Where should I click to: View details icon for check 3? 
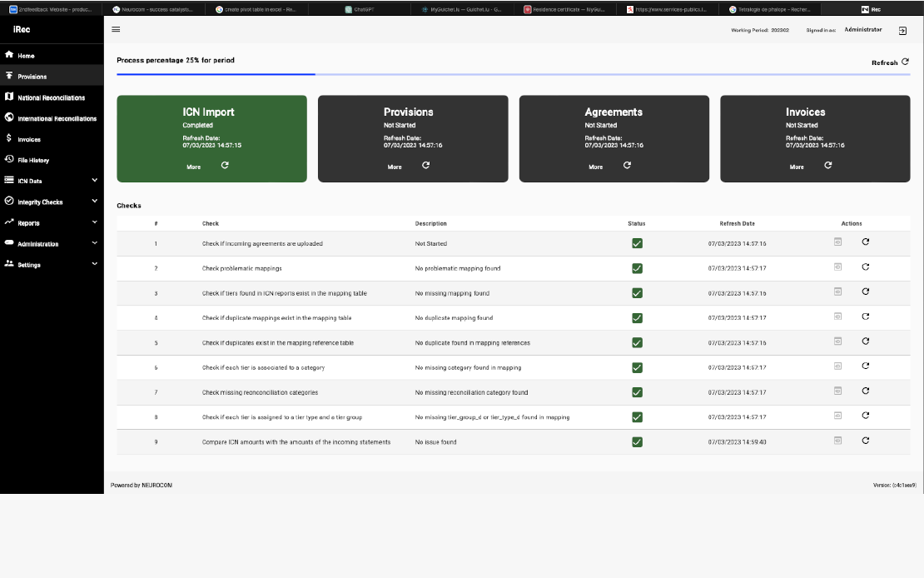pos(837,291)
